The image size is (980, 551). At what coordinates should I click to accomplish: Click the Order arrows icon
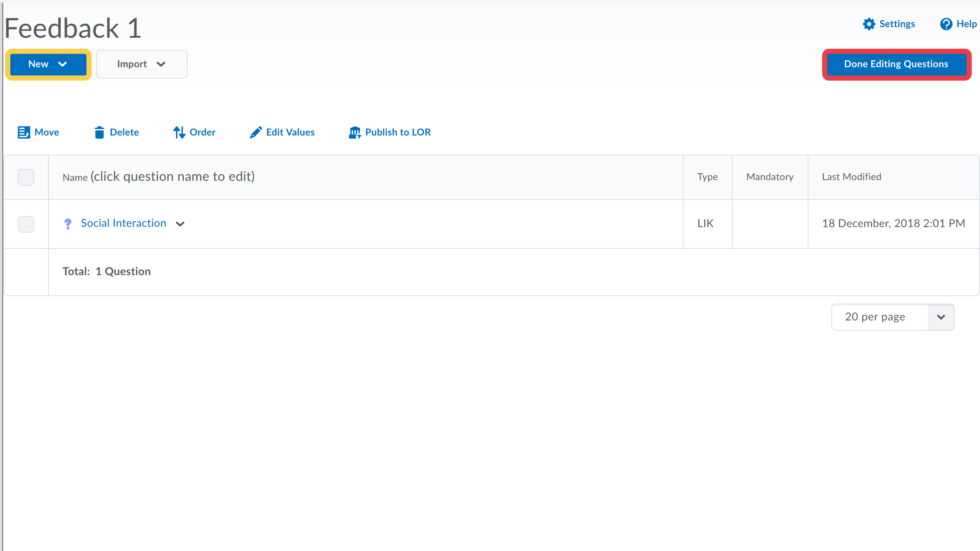coord(179,132)
